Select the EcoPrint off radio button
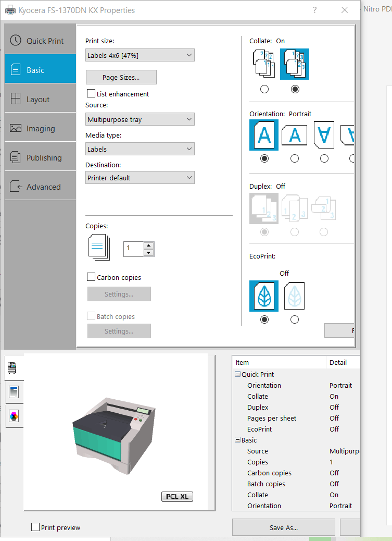The height and width of the screenshot is (541, 392). (x=264, y=319)
